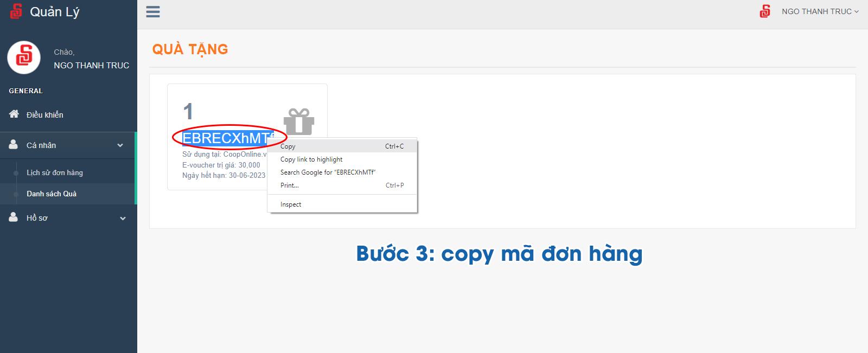The height and width of the screenshot is (353, 868).
Task: Open Lịch sử đơn hàng page
Action: (x=55, y=172)
